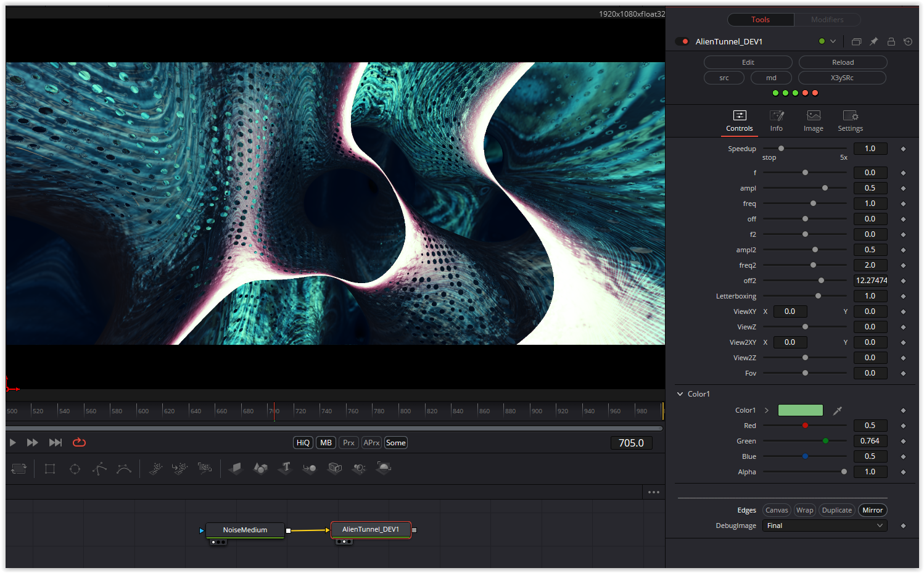Open the Settings tab

point(850,121)
